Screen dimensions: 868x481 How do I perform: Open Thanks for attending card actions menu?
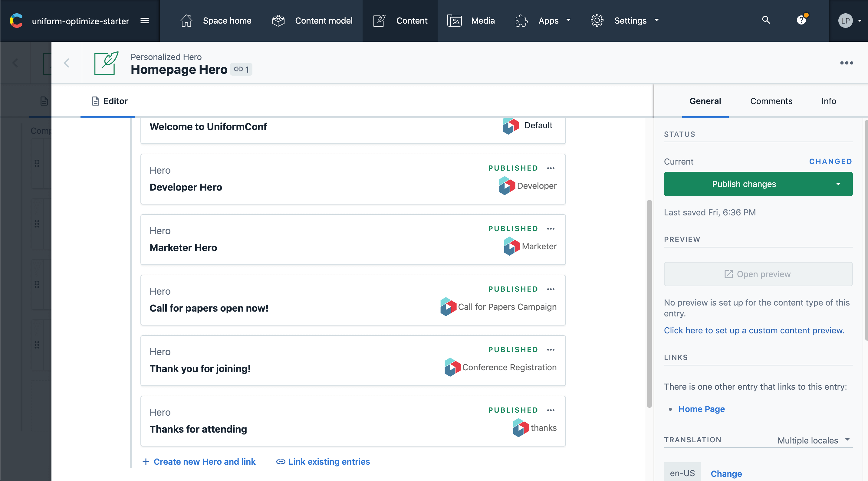coord(551,410)
